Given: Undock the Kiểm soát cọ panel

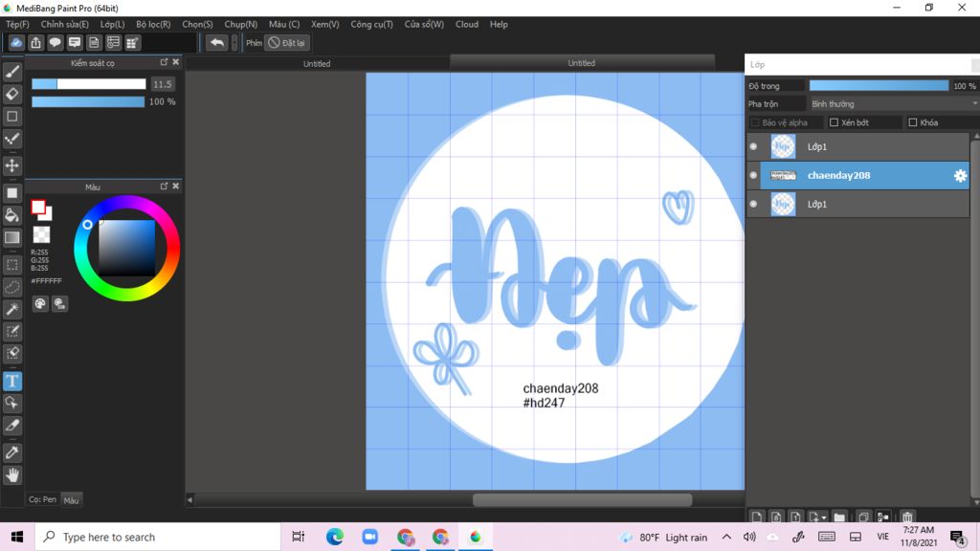Looking at the screenshot, I should tap(164, 62).
